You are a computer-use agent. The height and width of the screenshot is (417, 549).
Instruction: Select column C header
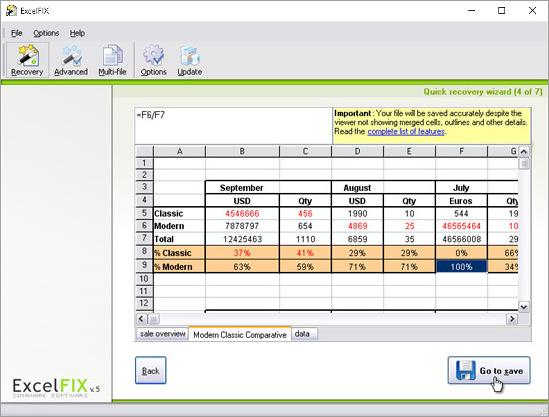[x=305, y=151]
